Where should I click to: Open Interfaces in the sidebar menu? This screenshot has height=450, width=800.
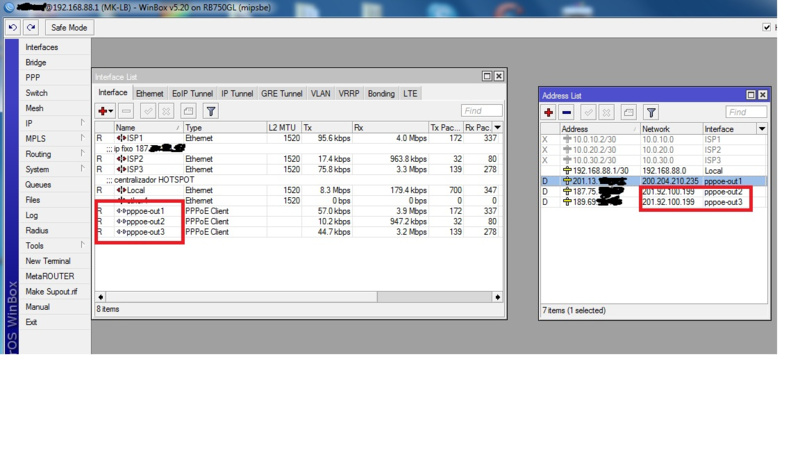click(42, 47)
